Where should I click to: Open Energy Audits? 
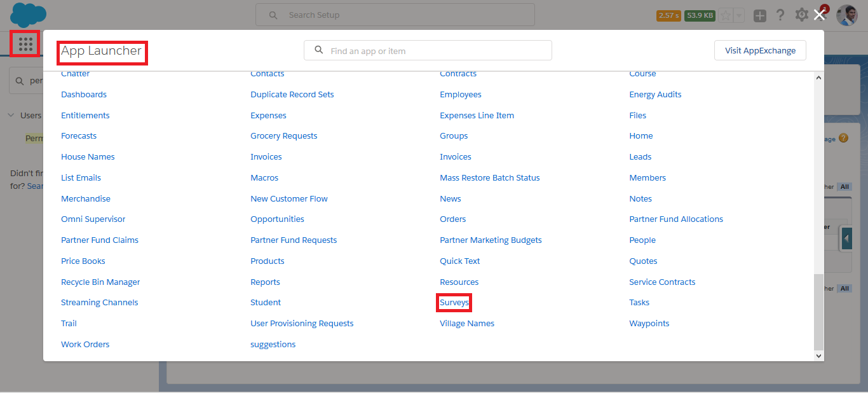655,94
